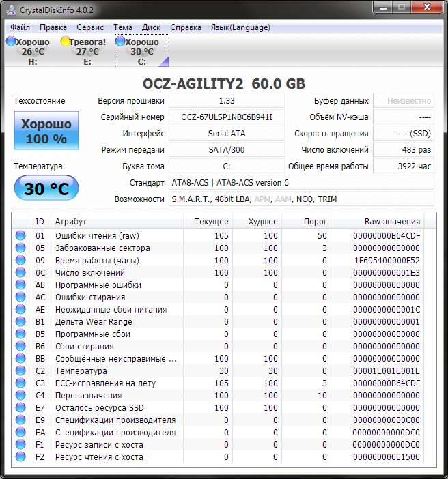The image size is (448, 479).
Task: Click the blue status orb for drive H:
Action: 11,42
